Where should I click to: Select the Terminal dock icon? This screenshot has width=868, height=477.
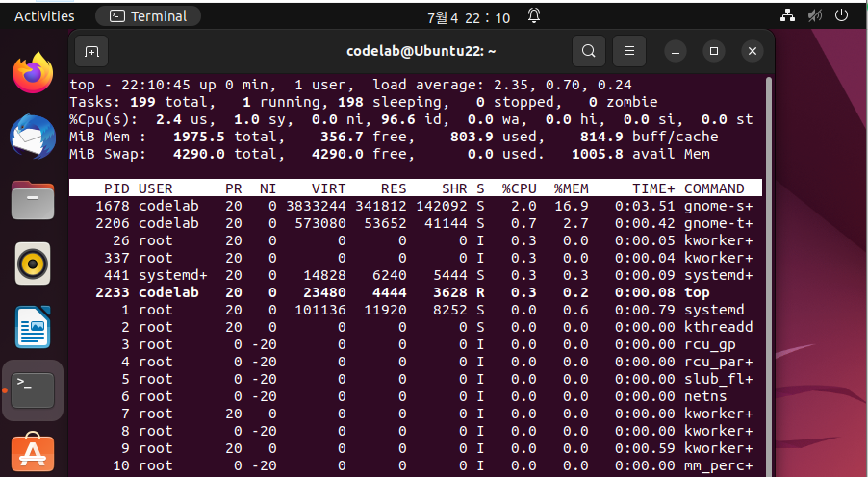coord(33,390)
